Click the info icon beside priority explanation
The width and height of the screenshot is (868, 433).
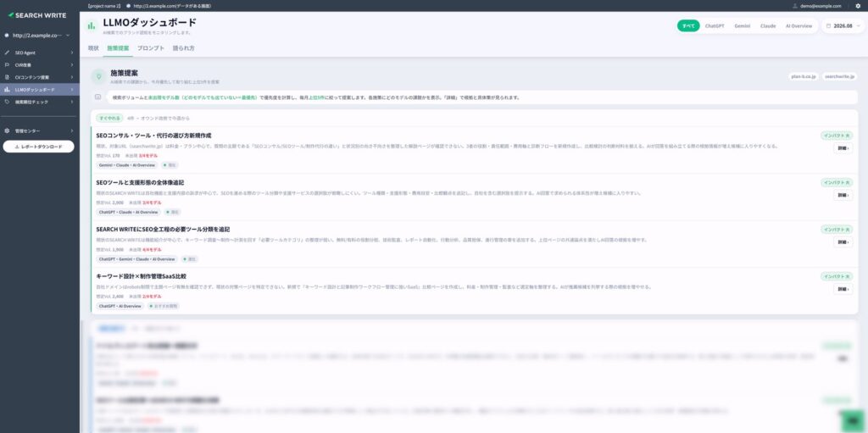pyautogui.click(x=98, y=97)
